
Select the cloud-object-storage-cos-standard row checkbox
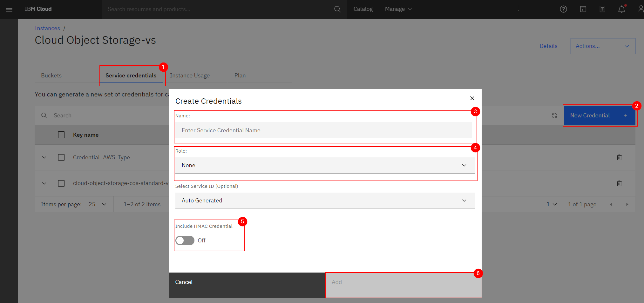point(61,183)
